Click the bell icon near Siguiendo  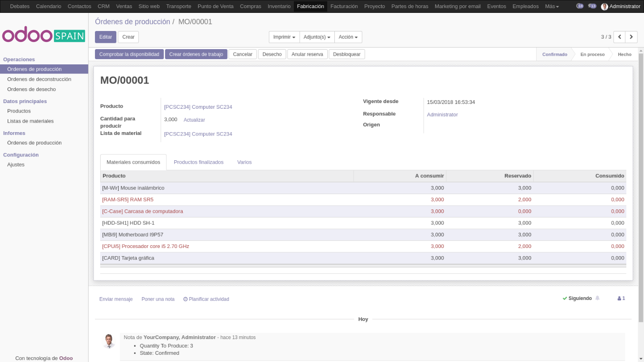[597, 298]
